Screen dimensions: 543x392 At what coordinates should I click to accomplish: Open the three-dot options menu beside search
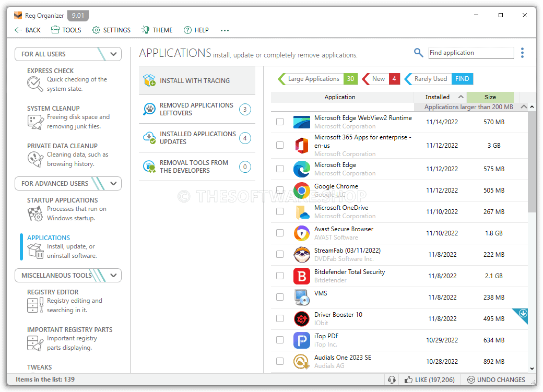coord(522,53)
